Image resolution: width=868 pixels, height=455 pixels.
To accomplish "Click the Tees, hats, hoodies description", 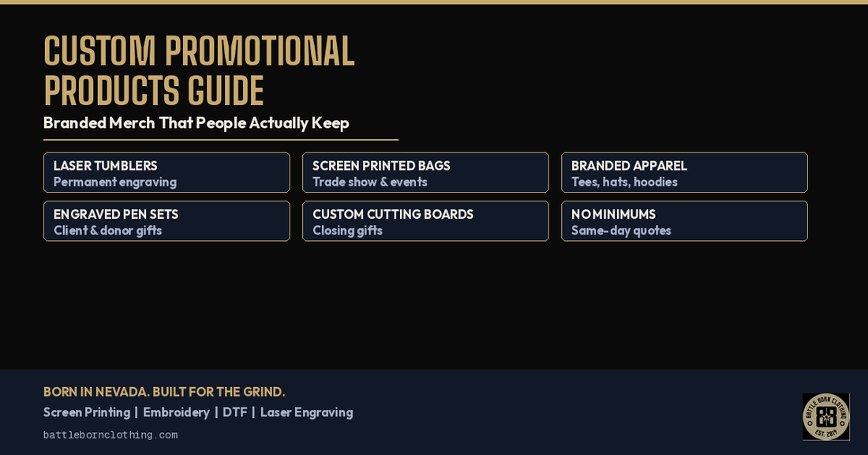I will (624, 182).
